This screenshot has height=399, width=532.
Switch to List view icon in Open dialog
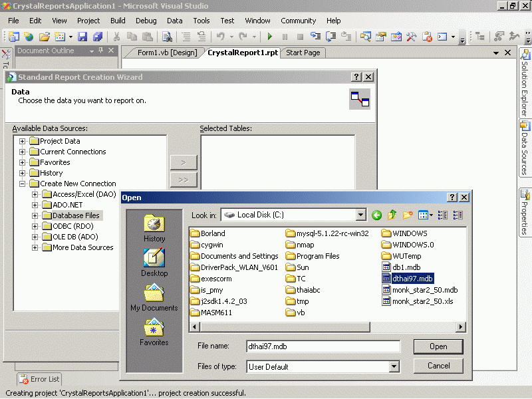(x=442, y=215)
